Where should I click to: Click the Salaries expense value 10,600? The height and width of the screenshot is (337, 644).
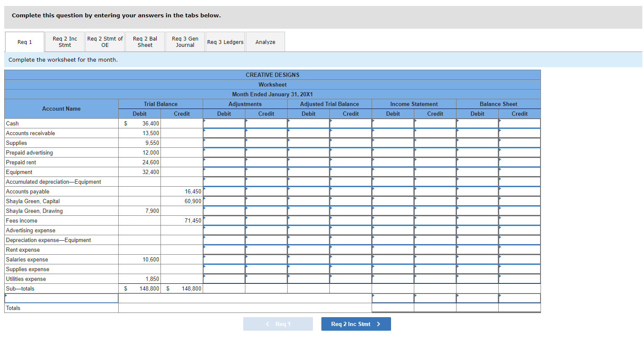point(151,259)
